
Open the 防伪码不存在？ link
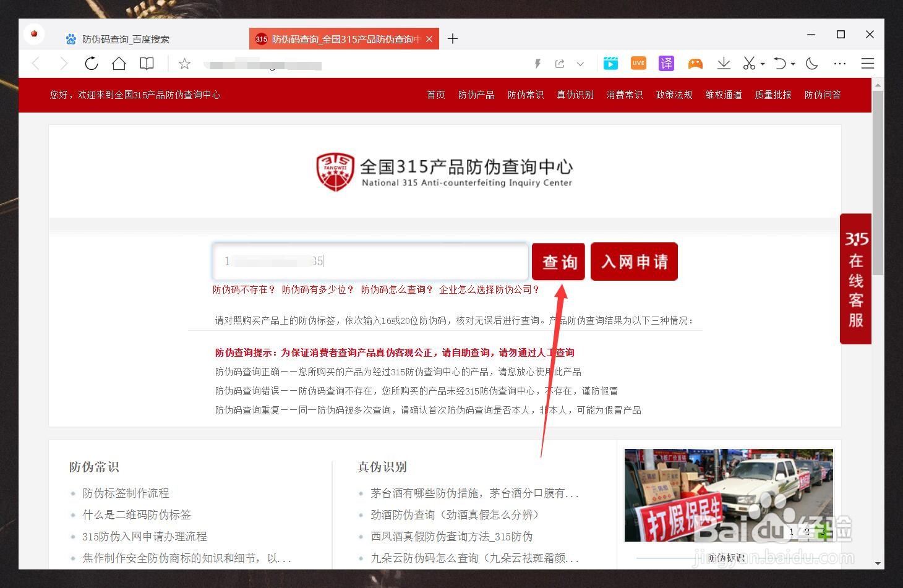[244, 289]
